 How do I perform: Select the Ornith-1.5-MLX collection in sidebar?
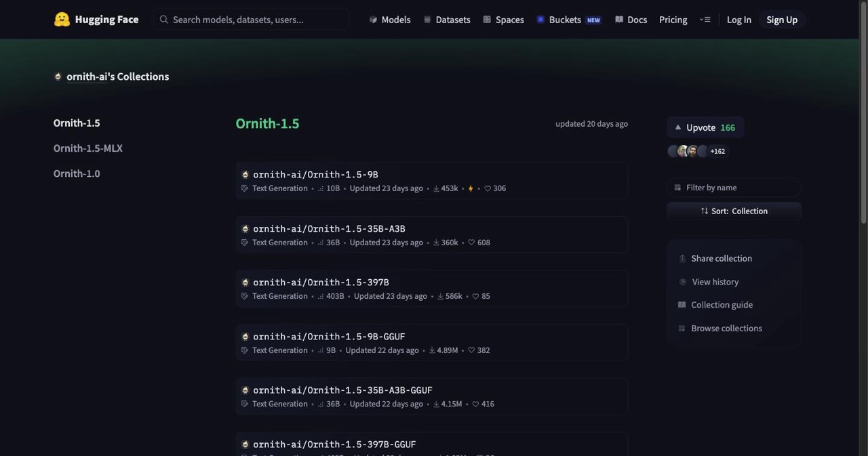coord(88,148)
